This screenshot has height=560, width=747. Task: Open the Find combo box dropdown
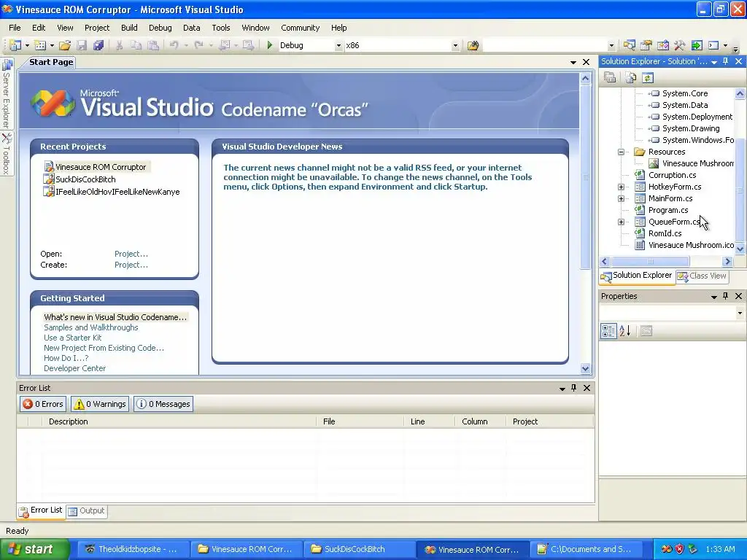pos(611,46)
